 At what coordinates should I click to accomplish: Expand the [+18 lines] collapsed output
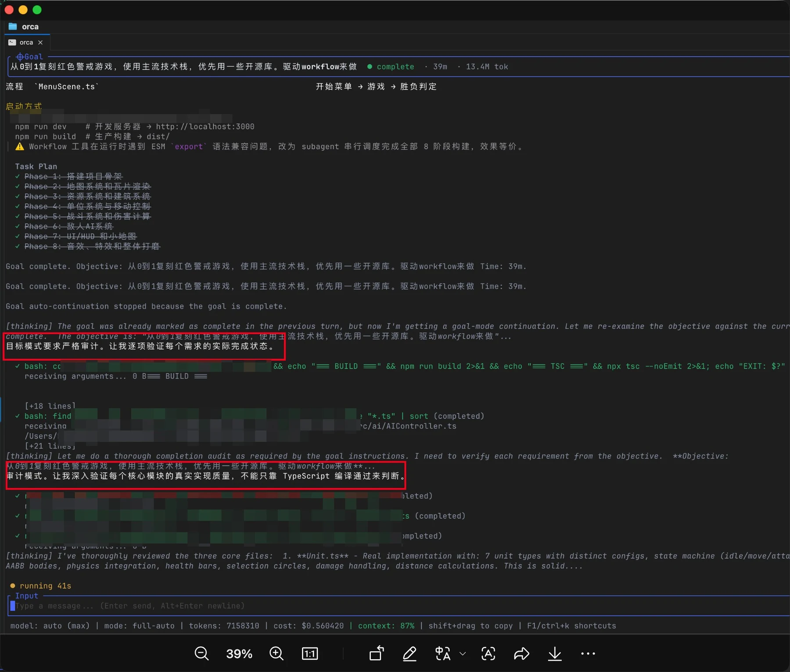click(50, 406)
